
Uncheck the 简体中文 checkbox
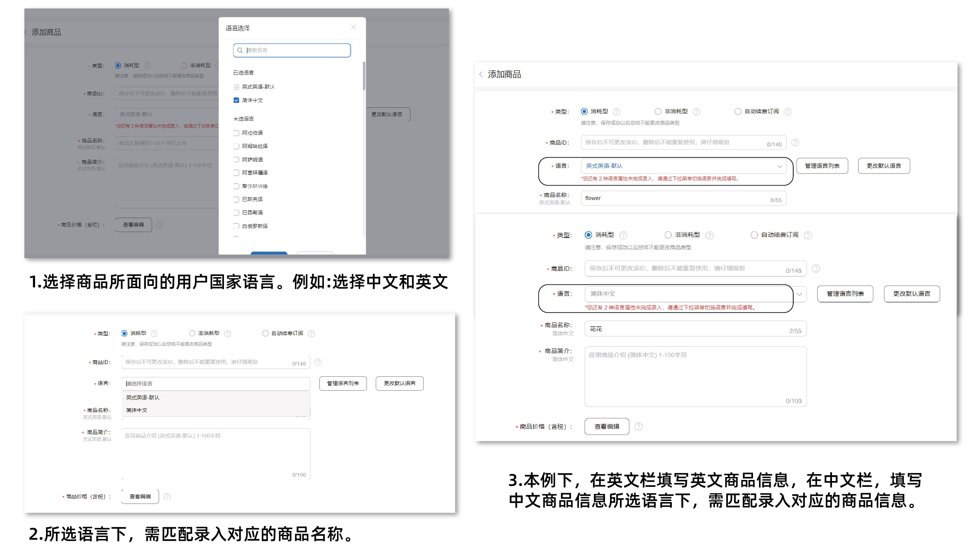(x=236, y=100)
